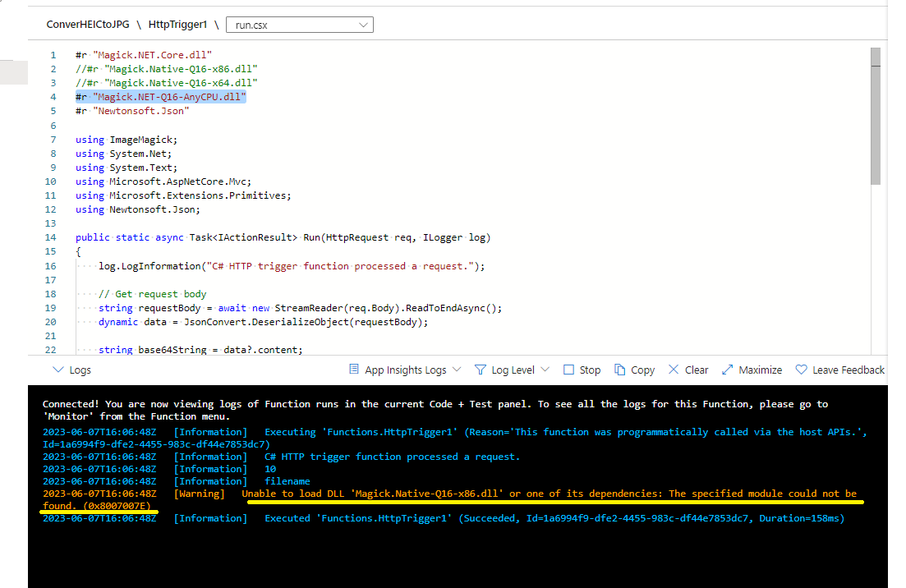Select Leave Feedback in the toolbar
This screenshot has width=906, height=588.
coord(848,370)
